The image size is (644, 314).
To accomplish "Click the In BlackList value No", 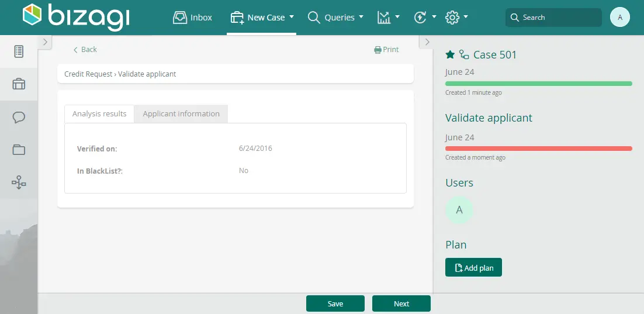I will click(244, 171).
